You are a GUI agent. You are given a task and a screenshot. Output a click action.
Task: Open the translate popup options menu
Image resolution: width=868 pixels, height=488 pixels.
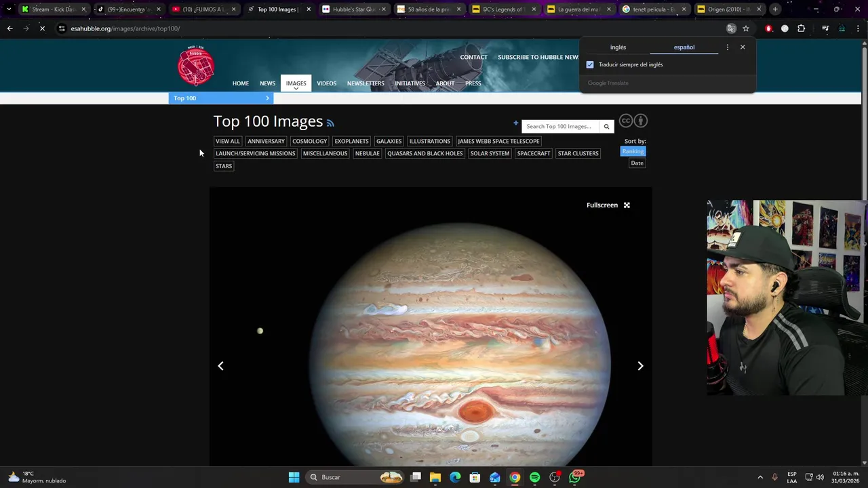[x=728, y=47]
